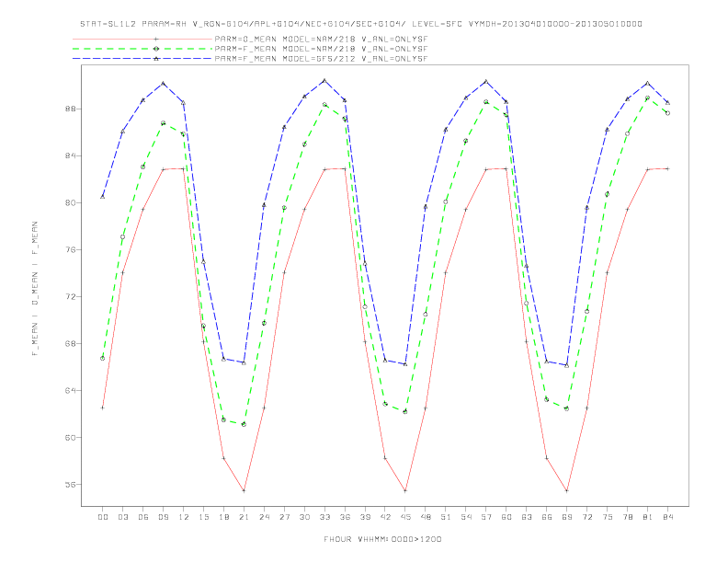Click x-axis hour label 75
This screenshot has width=728, height=563.
pyautogui.click(x=608, y=517)
